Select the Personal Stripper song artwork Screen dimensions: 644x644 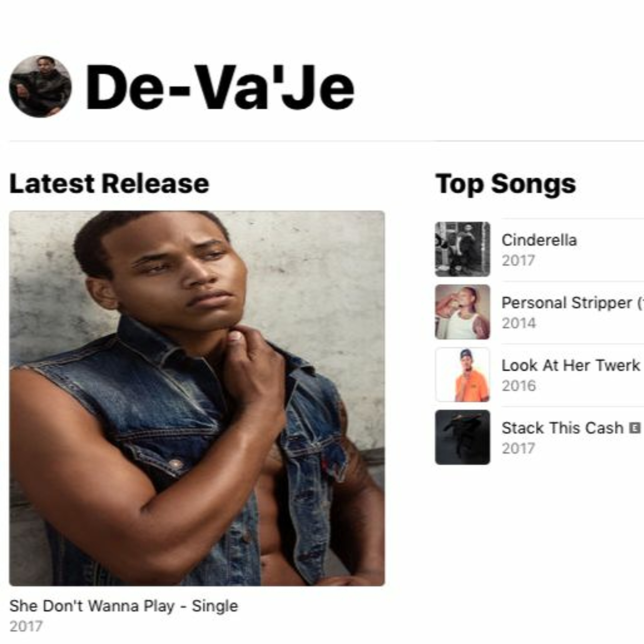(x=462, y=312)
